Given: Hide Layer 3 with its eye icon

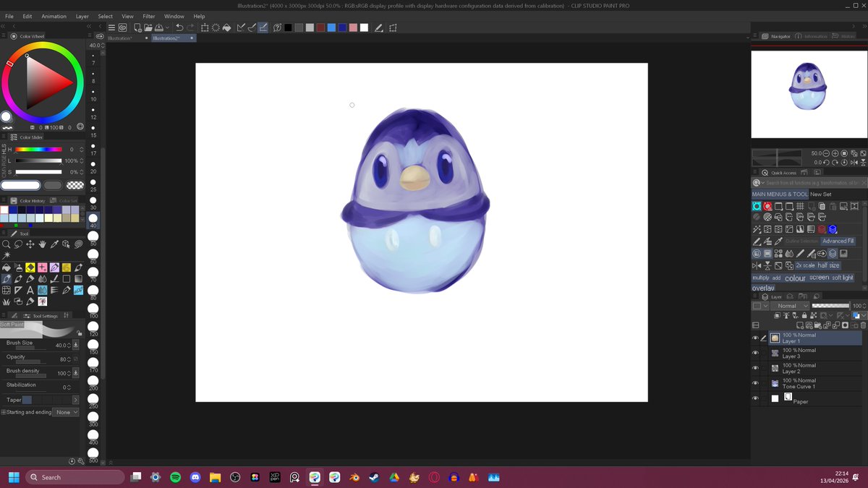Looking at the screenshot, I should pyautogui.click(x=755, y=354).
